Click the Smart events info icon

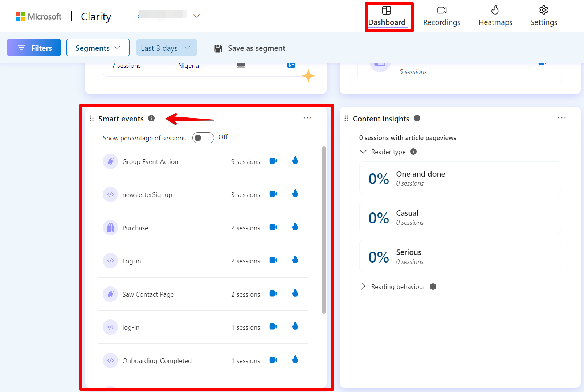[x=152, y=118]
